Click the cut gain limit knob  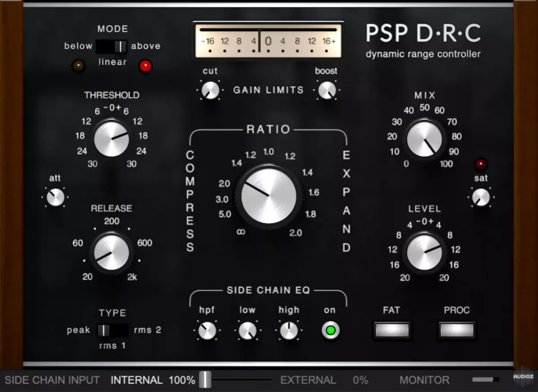coord(210,90)
